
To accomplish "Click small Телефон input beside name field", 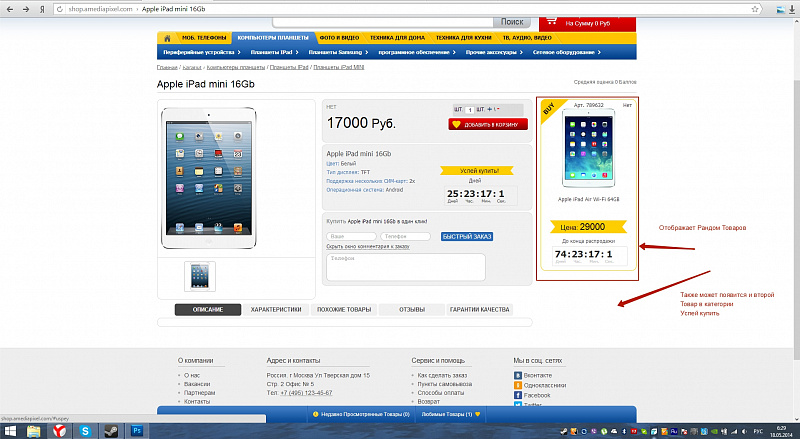I will point(406,236).
